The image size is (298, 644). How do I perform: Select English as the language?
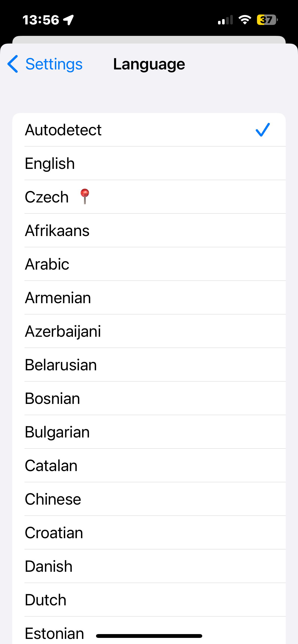pos(50,164)
